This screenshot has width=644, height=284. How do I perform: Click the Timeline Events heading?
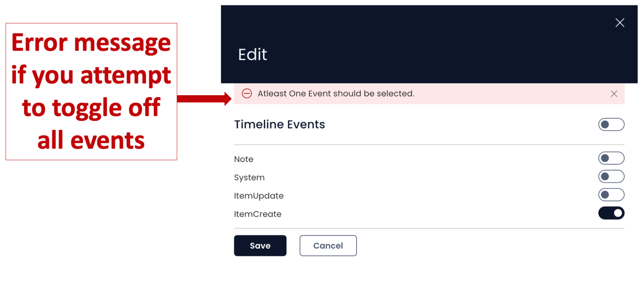tap(279, 124)
